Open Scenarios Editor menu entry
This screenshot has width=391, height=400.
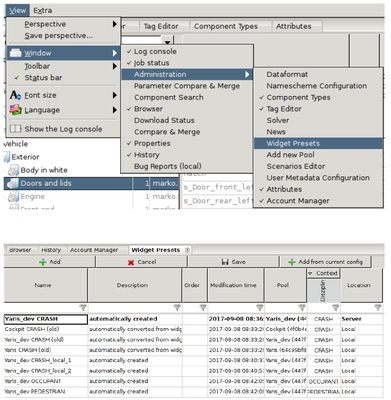point(318,166)
